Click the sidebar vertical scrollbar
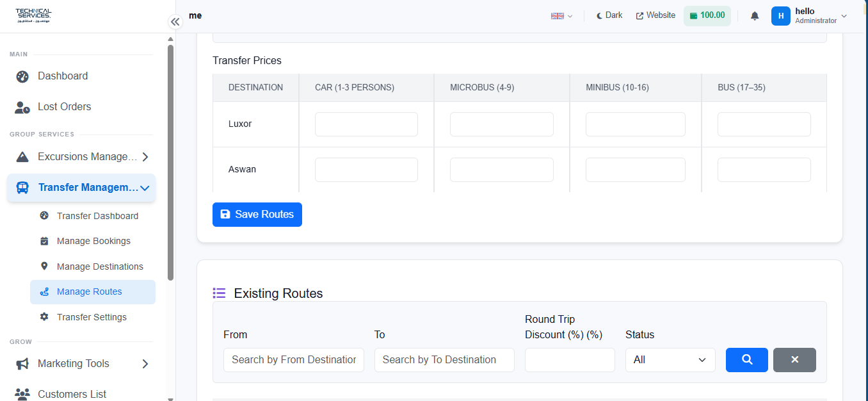This screenshot has width=868, height=401. click(170, 163)
